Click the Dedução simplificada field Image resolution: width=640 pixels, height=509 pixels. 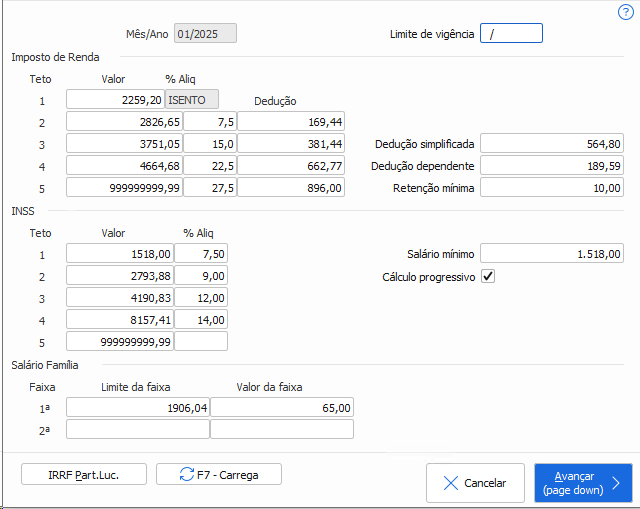click(553, 144)
